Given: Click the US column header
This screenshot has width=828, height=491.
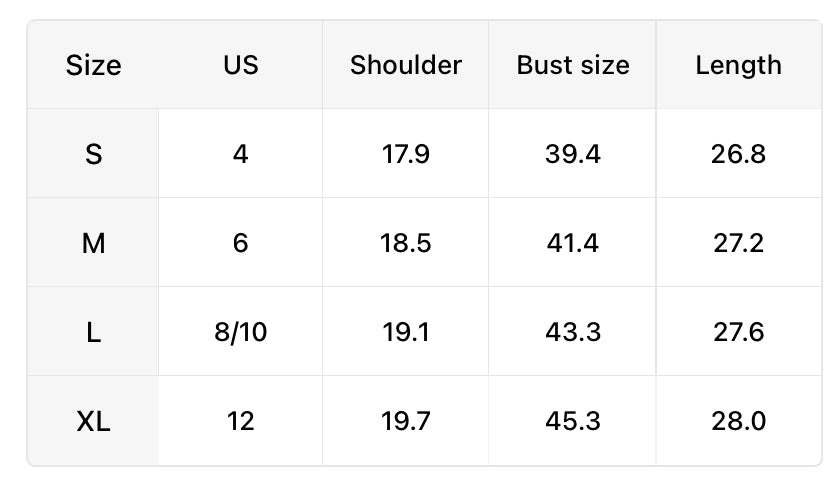Looking at the screenshot, I should click(240, 66).
